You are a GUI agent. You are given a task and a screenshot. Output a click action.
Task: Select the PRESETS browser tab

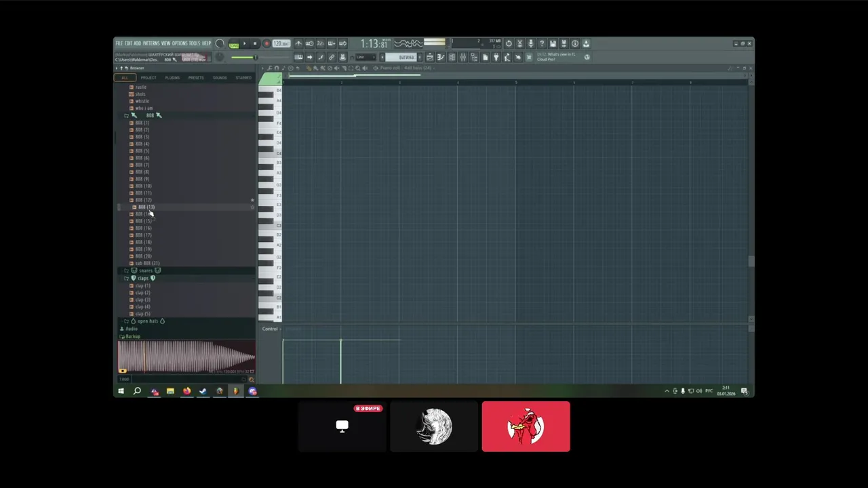point(196,78)
